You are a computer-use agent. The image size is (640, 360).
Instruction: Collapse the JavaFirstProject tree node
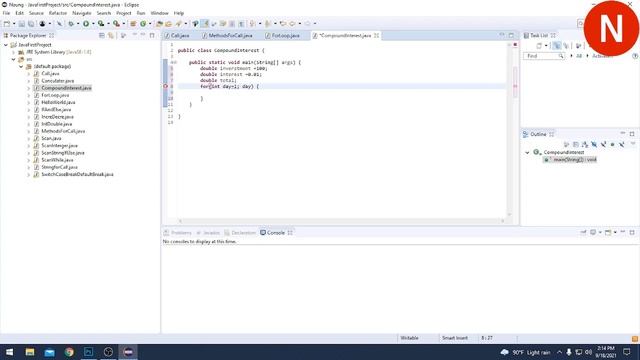click(x=6, y=45)
